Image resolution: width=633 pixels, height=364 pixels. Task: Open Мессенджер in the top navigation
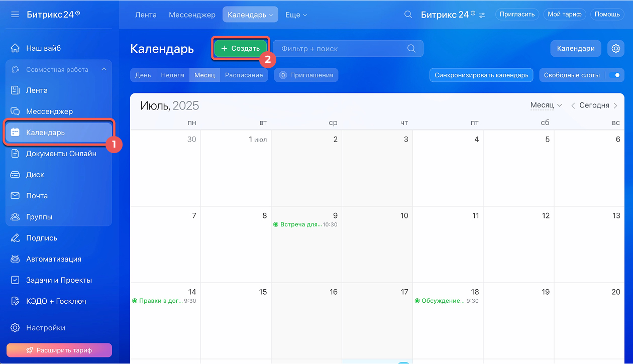click(x=192, y=15)
